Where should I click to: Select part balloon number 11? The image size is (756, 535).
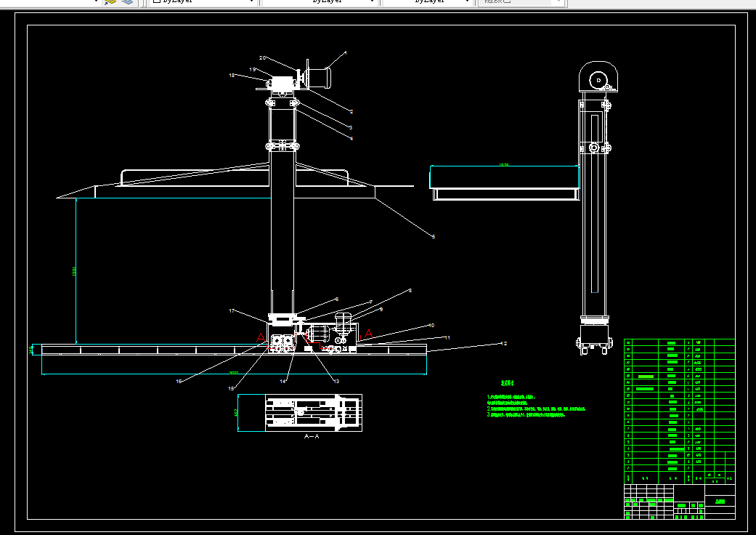point(447,338)
